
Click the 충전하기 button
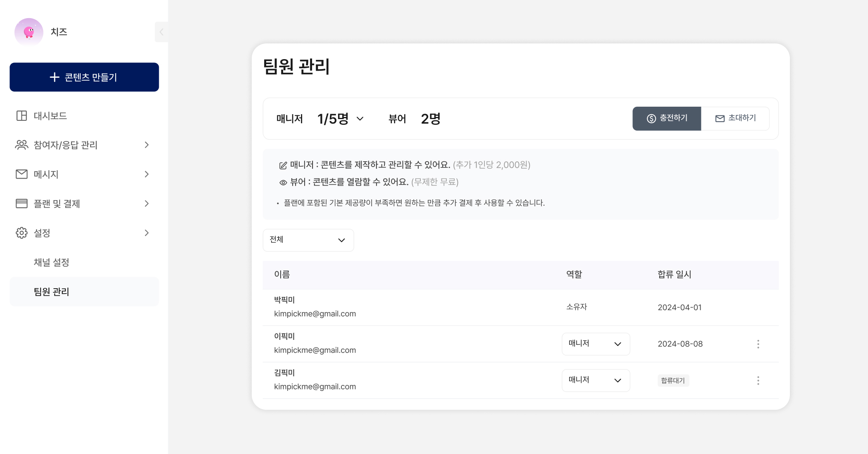(666, 119)
